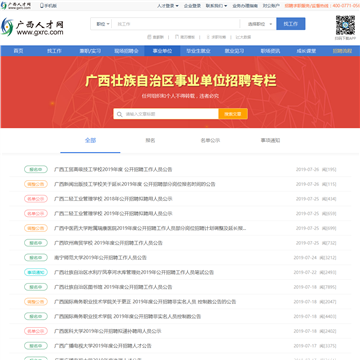Open 广西二轻工业管理学校 2019年 hiring list
Viewport: 360px width, 360px height.
113,213
